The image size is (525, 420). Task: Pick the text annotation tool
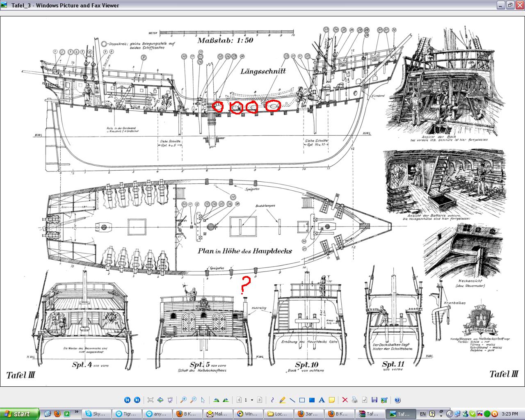click(x=322, y=400)
